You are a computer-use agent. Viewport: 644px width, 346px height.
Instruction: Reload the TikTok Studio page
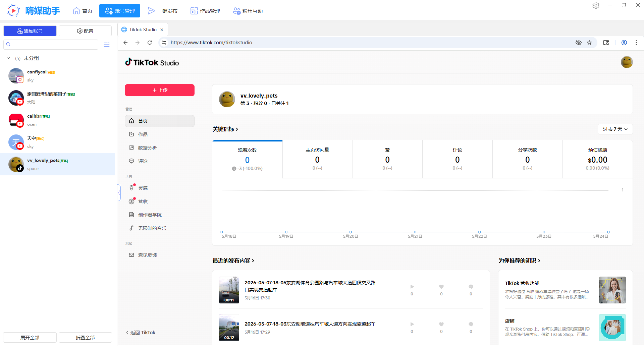(x=150, y=43)
